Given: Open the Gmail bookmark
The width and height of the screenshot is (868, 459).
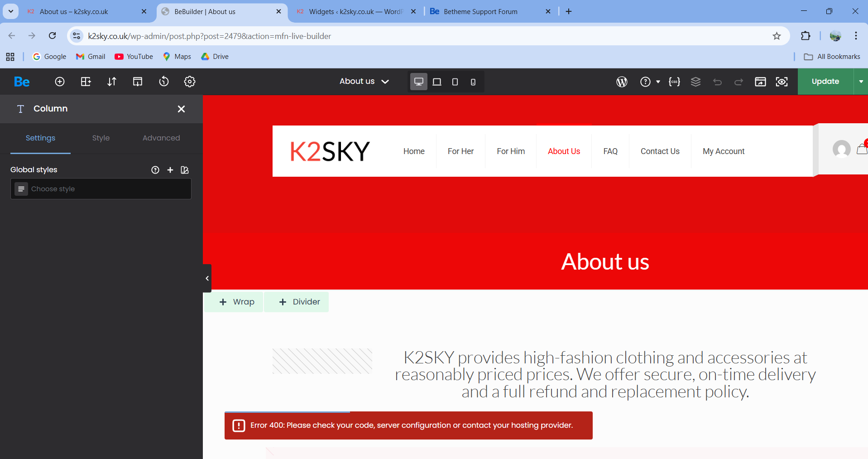Looking at the screenshot, I should coord(91,57).
